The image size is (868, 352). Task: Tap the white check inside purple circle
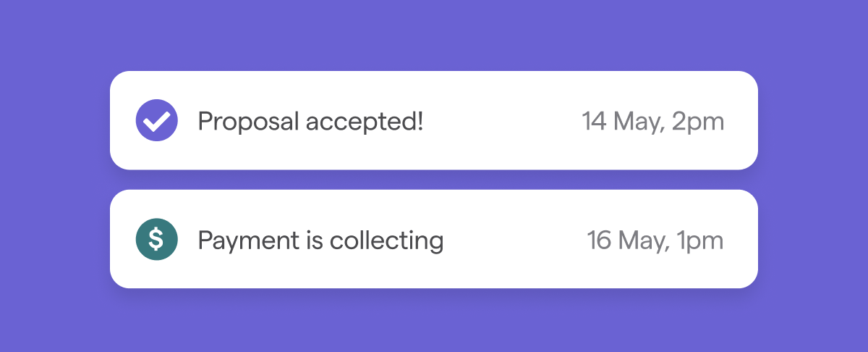click(x=157, y=121)
